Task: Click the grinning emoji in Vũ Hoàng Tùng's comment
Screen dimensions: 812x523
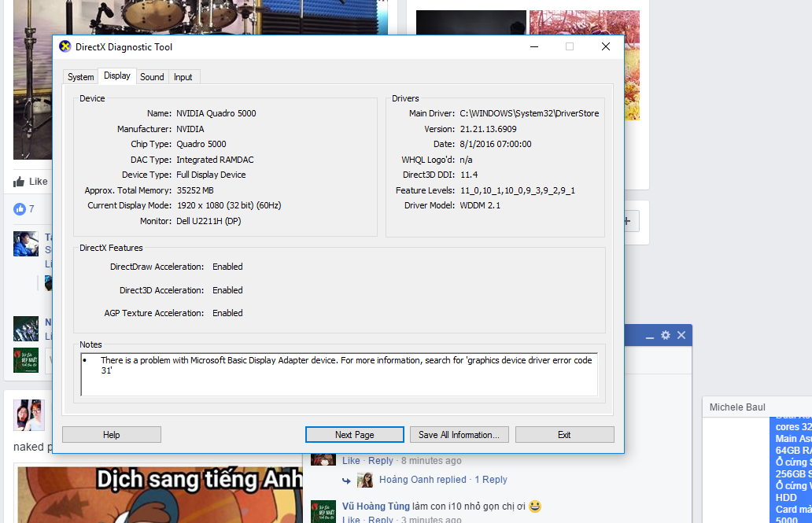Action: 535,506
